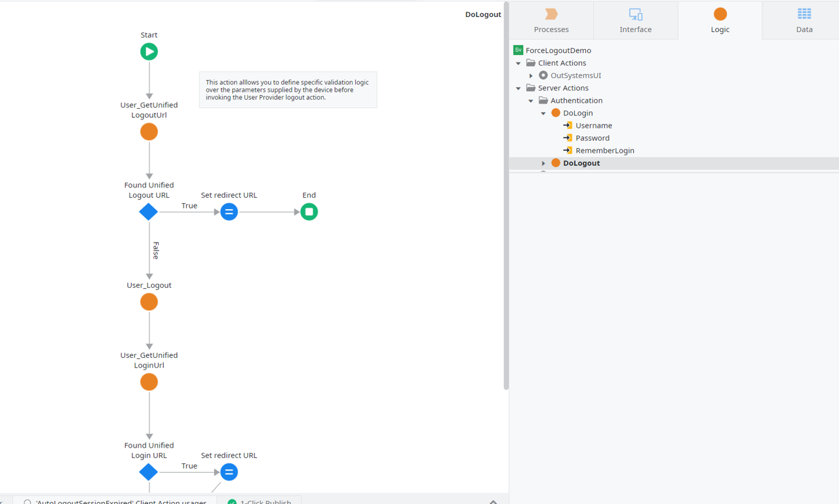Open the 1-Click Publish tab
Screen dimensions: 839x504
260,499
